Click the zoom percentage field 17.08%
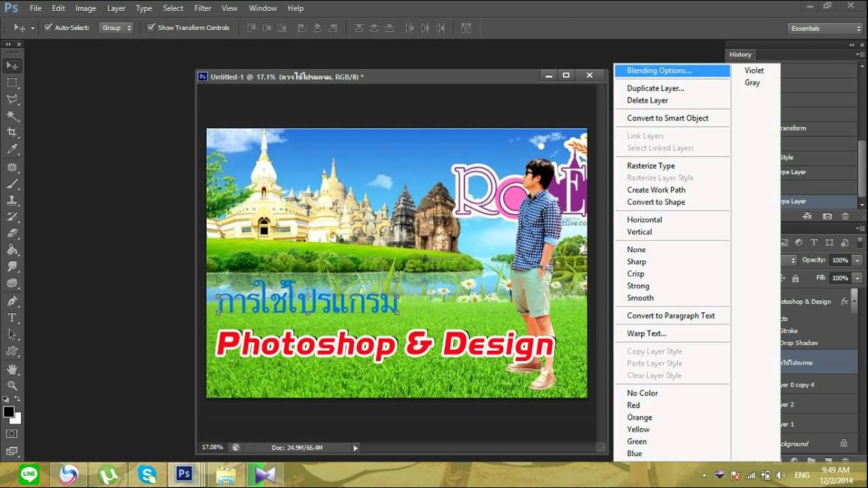This screenshot has width=868, height=488. click(213, 447)
